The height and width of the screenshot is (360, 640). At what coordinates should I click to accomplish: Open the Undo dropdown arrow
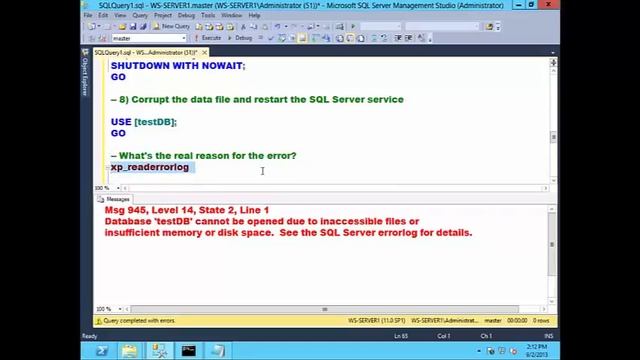286,27
